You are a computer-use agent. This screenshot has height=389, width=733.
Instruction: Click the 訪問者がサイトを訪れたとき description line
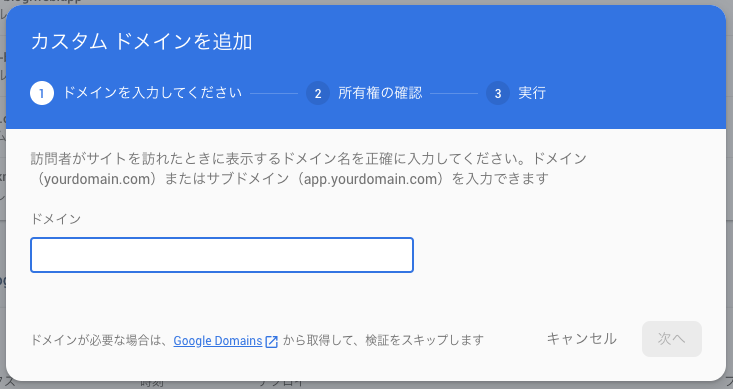coord(309,158)
